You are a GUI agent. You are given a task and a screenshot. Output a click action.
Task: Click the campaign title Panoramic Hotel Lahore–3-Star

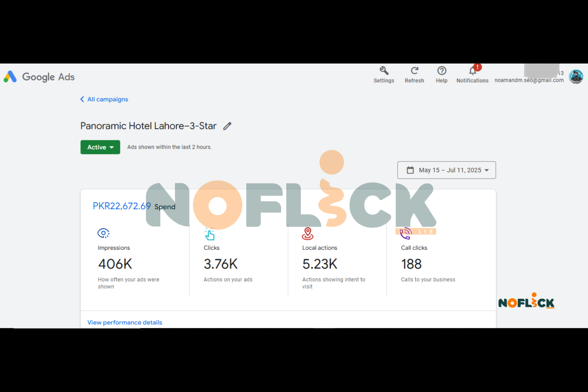(x=148, y=126)
